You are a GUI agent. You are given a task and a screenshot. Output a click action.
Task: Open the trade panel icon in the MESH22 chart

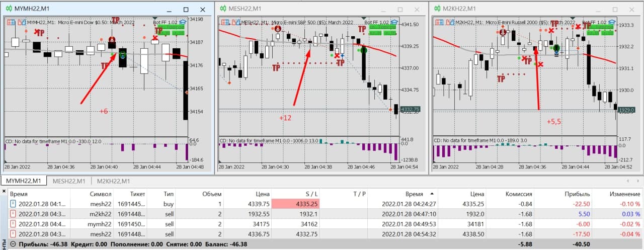(x=225, y=22)
